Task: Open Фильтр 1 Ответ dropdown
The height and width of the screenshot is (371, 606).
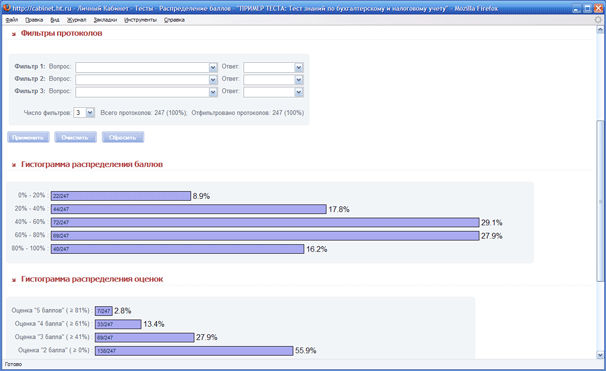Action: (x=298, y=67)
